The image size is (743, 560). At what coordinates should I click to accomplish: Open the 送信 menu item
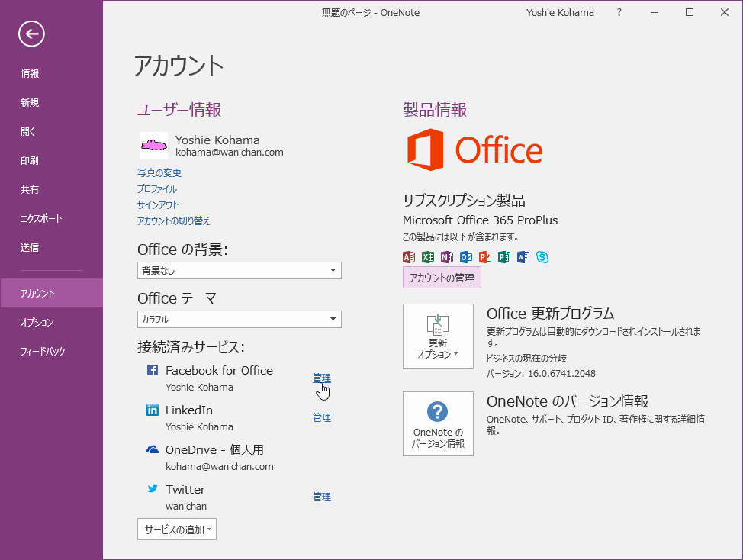(52, 247)
